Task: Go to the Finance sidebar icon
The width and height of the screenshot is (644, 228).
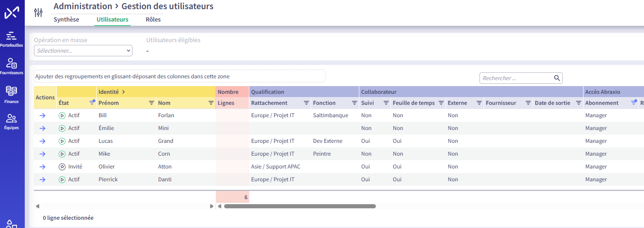Action: (x=11, y=91)
